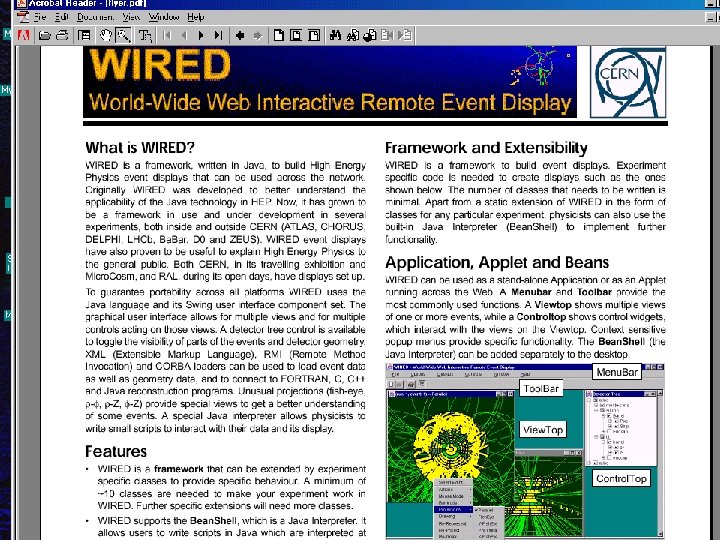This screenshot has height=540, width=720.
Task: Click the previous highlight icon
Action: 388,35
